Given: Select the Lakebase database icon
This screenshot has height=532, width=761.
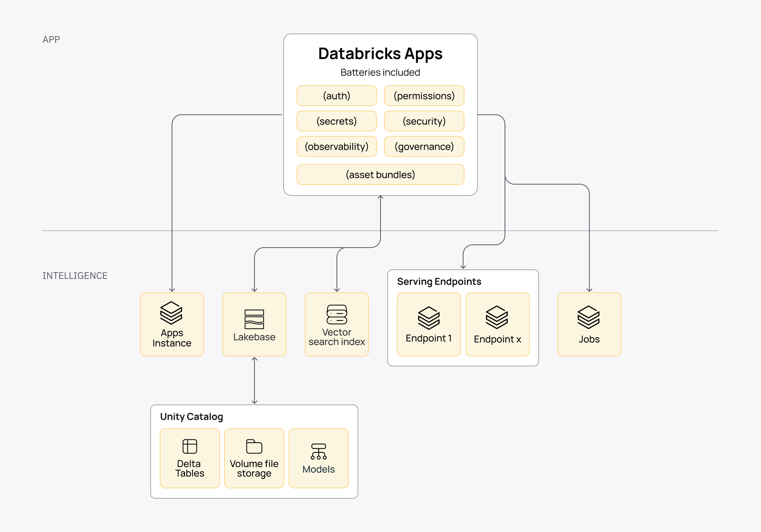Looking at the screenshot, I should tap(254, 319).
